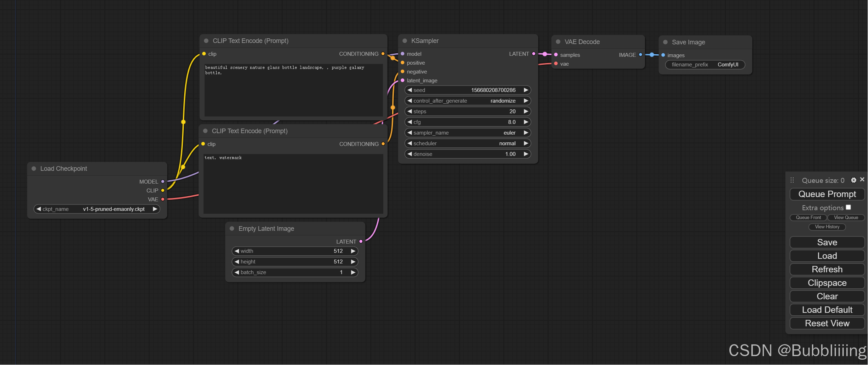Click Reset View
This screenshot has height=365, width=868.
tap(827, 323)
